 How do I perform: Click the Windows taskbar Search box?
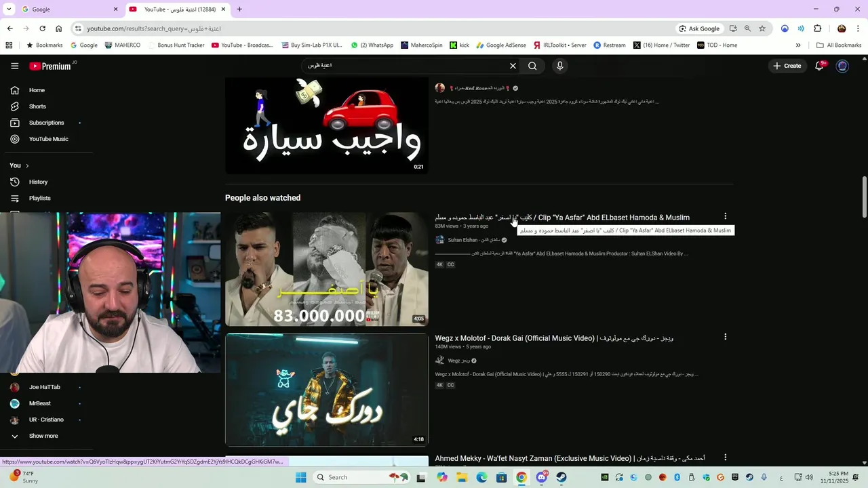click(x=361, y=477)
